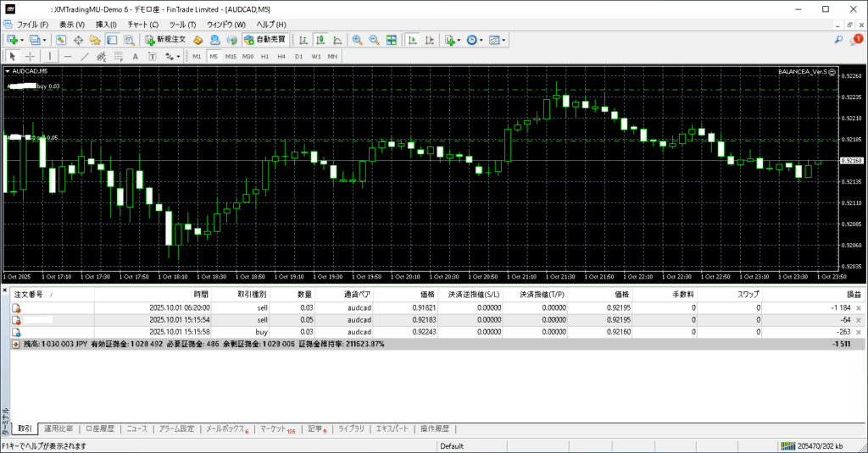Expand the new chart dropdown arrow

23,40
